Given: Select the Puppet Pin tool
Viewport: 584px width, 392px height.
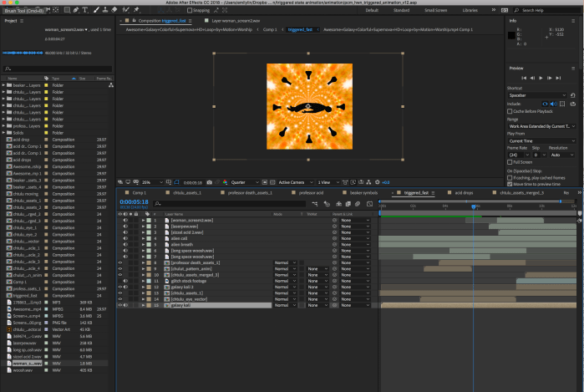Looking at the screenshot, I should [136, 10].
